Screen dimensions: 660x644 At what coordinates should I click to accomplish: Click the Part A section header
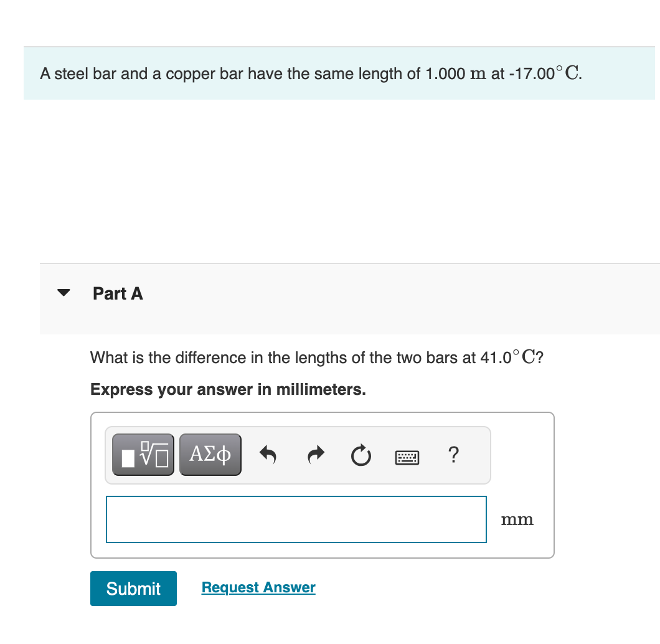click(118, 293)
